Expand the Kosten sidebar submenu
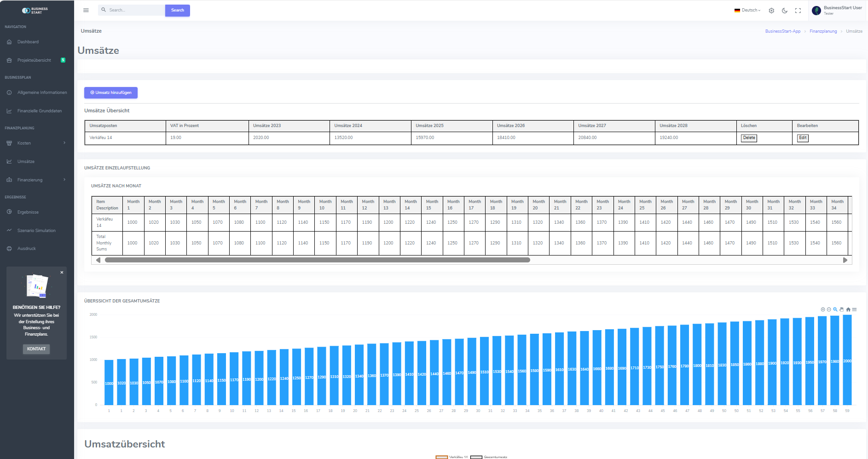 [x=36, y=143]
